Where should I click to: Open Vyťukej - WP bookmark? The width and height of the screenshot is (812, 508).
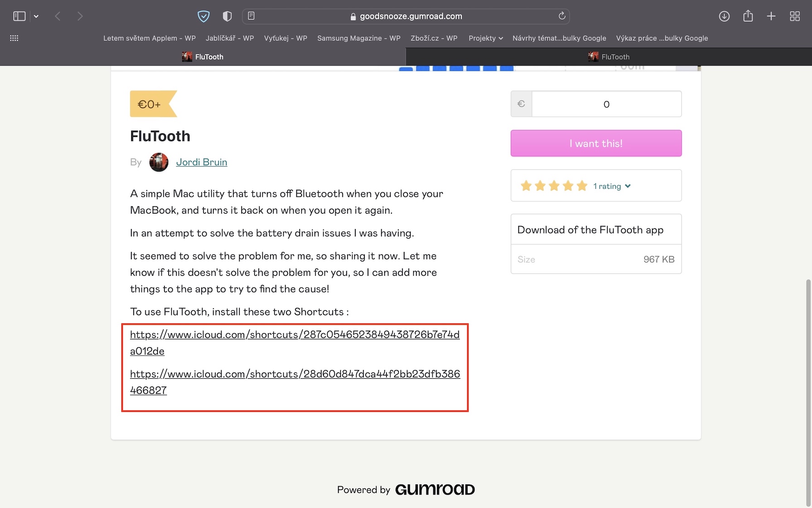pyautogui.click(x=285, y=38)
